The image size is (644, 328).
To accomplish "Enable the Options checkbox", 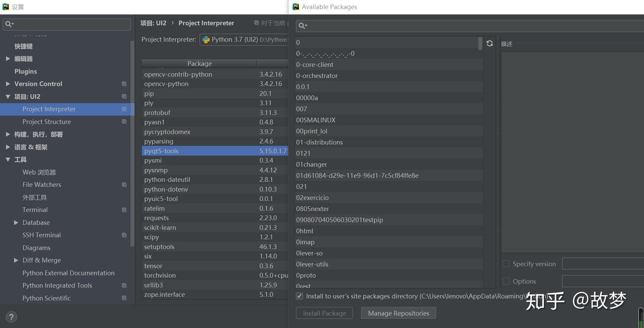I will click(x=506, y=281).
